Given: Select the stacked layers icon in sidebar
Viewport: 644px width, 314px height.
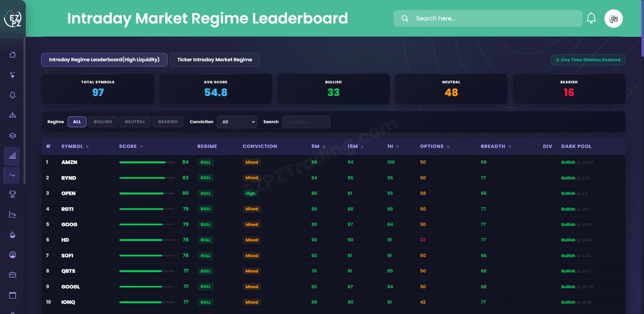Looking at the screenshot, I should [x=12, y=136].
